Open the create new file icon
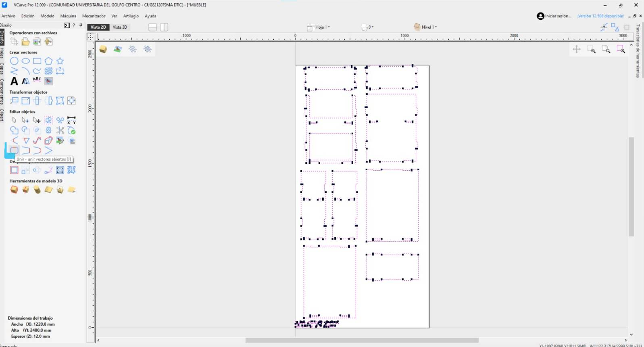The image size is (644, 347). tap(14, 41)
